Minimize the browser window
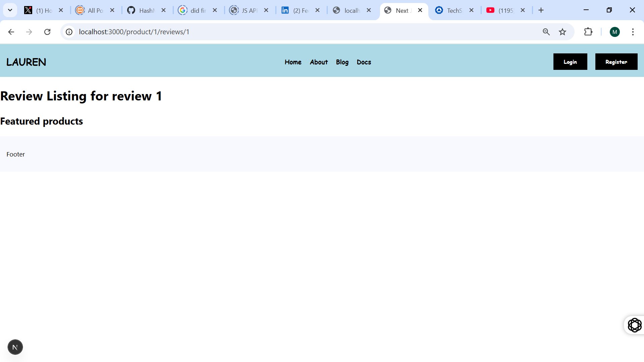Image resolution: width=644 pixels, height=362 pixels. 586,10
